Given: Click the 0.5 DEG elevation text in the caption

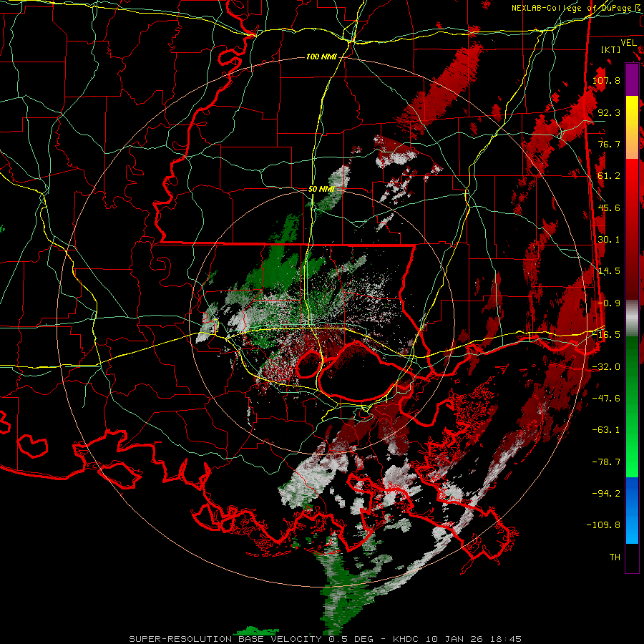Looking at the screenshot, I should pyautogui.click(x=351, y=639).
